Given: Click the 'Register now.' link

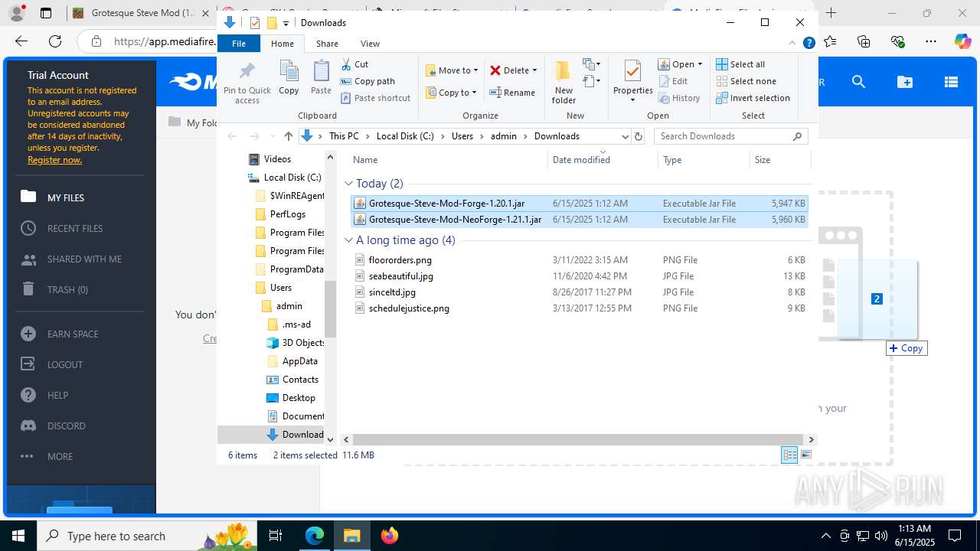Looking at the screenshot, I should [x=54, y=160].
